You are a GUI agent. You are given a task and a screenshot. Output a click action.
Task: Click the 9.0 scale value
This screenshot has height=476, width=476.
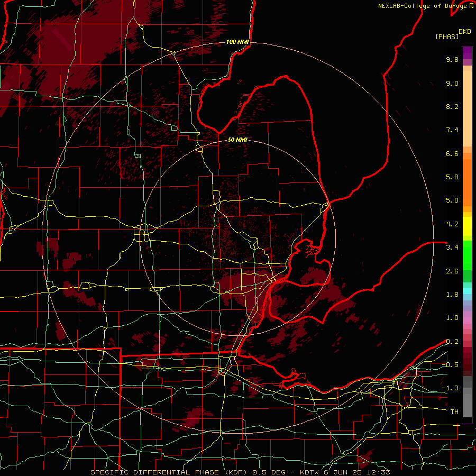pos(452,83)
